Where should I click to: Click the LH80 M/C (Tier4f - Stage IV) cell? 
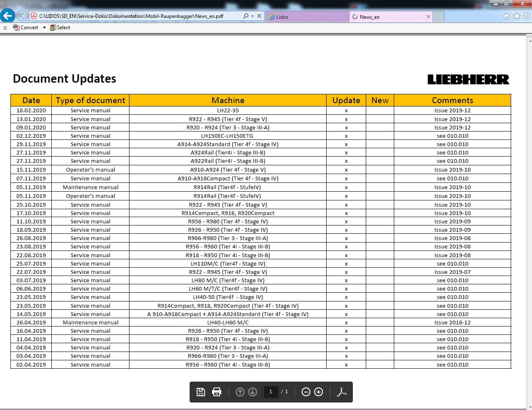tap(228, 280)
